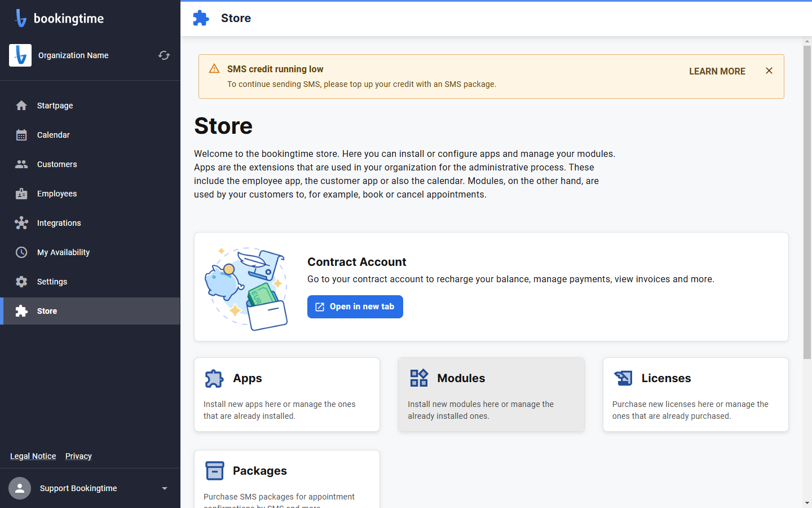
Task: Click the Customers people icon
Action: click(x=21, y=164)
